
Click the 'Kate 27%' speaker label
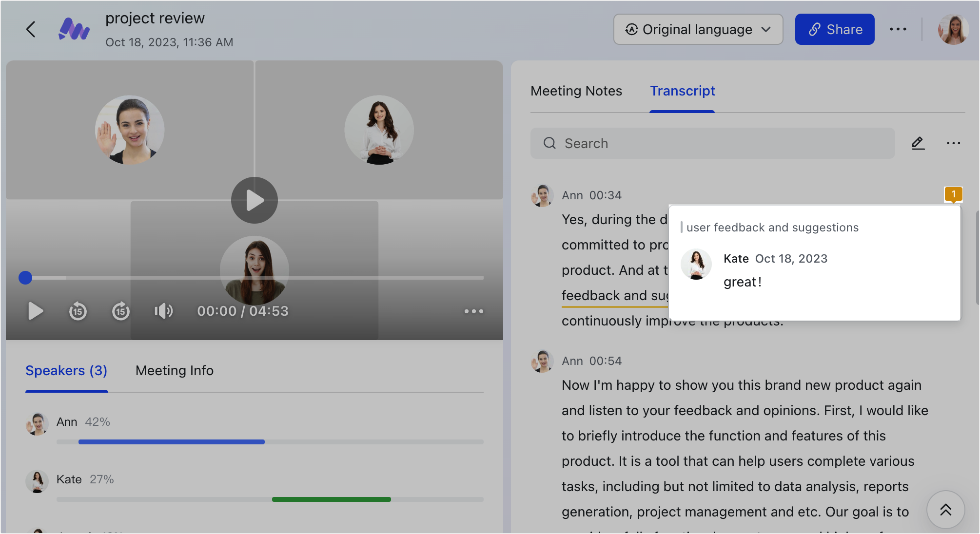(x=85, y=479)
